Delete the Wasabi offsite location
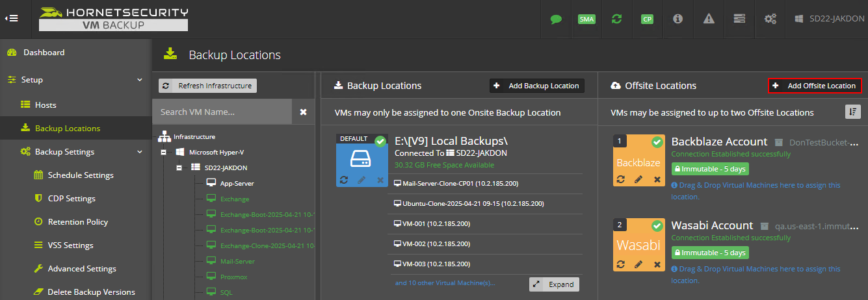Image resolution: width=868 pixels, height=300 pixels. coord(657,264)
